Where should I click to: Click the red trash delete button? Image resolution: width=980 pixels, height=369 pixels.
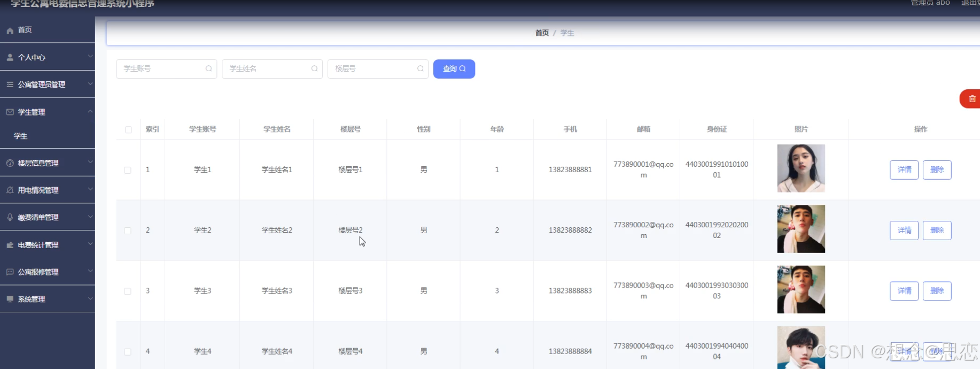970,99
